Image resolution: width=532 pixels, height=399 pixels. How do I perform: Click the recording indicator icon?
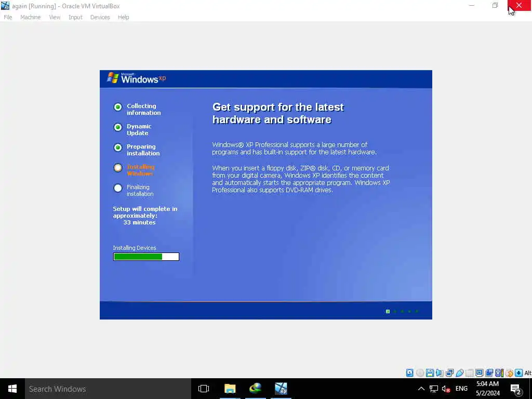489,373
